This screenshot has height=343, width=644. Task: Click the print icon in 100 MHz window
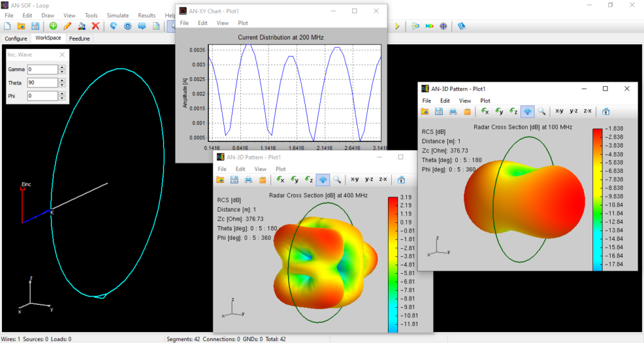[x=453, y=111]
